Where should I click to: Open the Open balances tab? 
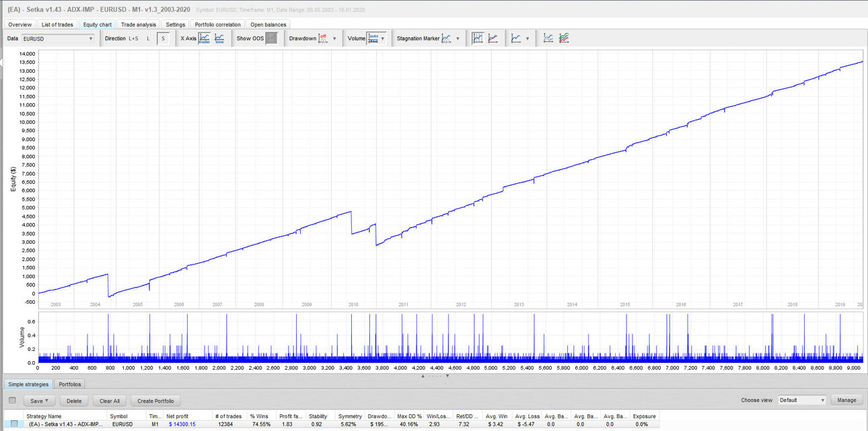pyautogui.click(x=268, y=24)
